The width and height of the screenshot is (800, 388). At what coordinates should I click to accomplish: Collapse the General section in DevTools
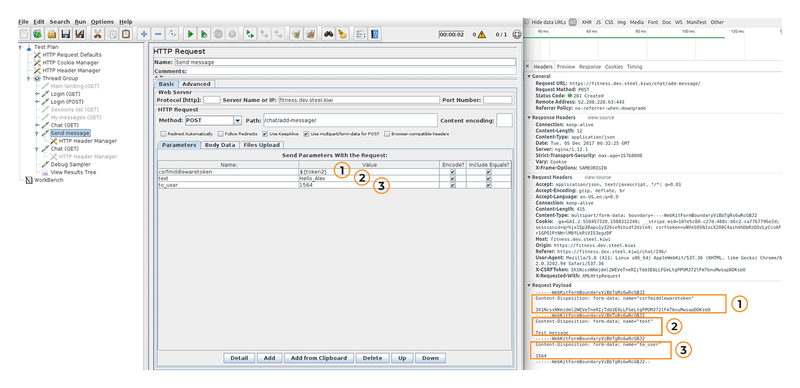tap(529, 76)
